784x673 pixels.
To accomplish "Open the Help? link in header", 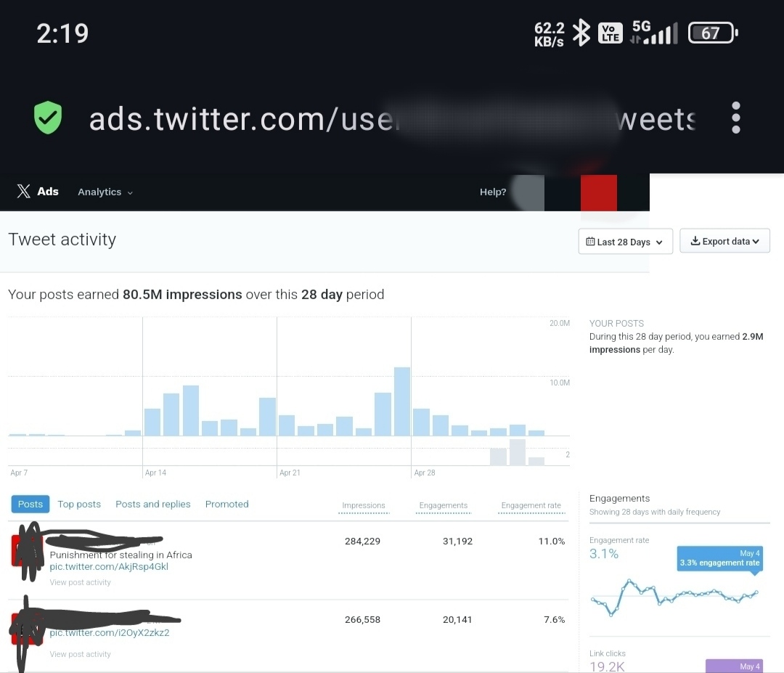I will tap(493, 192).
